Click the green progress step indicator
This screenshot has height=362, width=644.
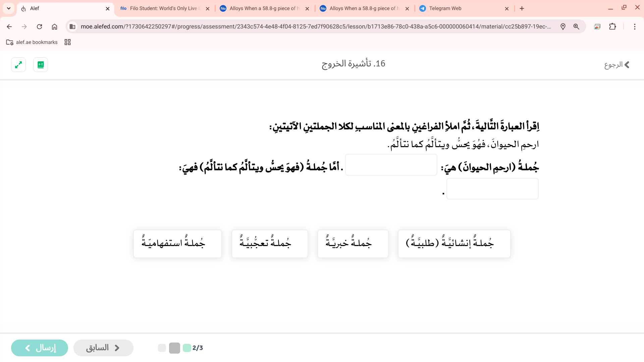(187, 348)
